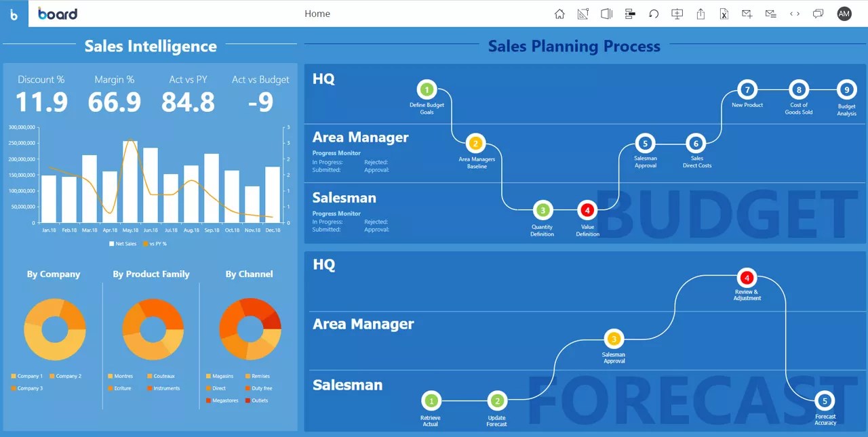Select red Value Definition step
Screen dimensions: 868x437
pyautogui.click(x=587, y=210)
